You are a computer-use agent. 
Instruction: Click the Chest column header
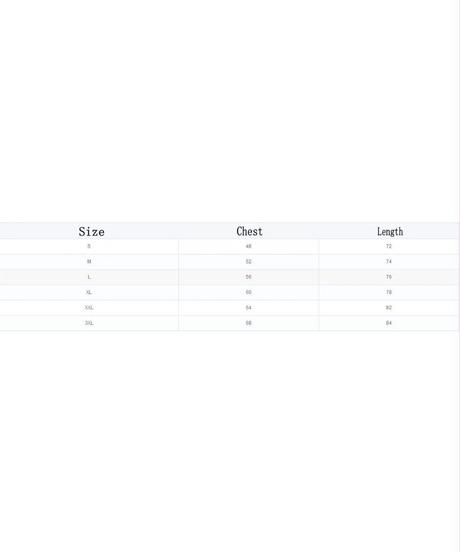point(249,231)
